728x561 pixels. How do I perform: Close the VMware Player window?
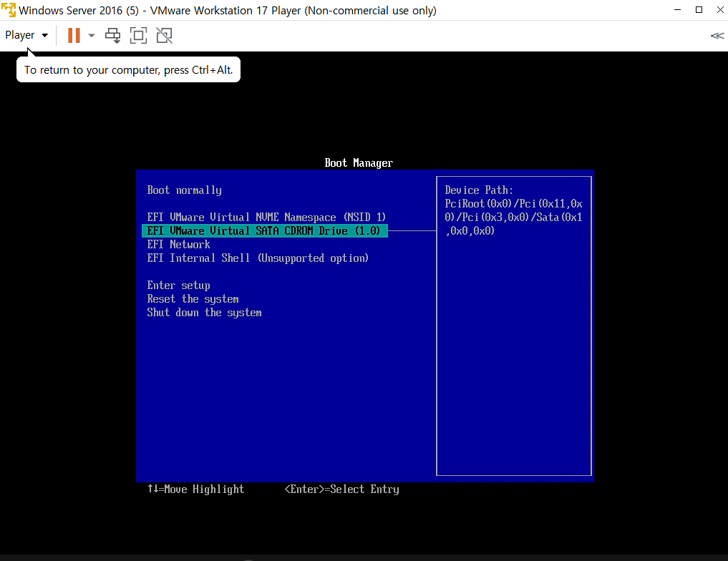(720, 10)
